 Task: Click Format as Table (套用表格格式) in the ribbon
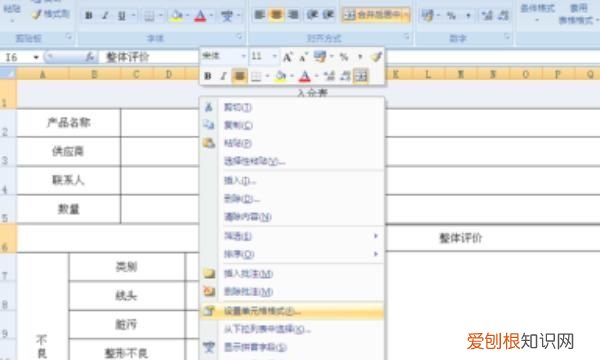[x=578, y=13]
